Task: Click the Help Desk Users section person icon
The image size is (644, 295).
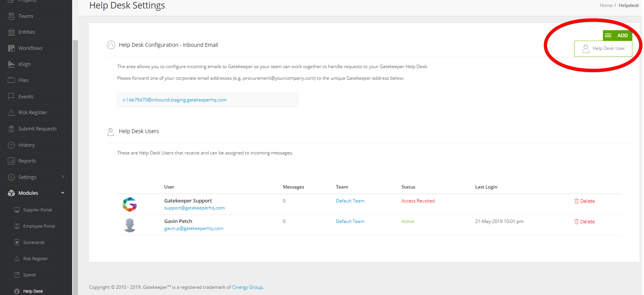Action: tap(110, 132)
